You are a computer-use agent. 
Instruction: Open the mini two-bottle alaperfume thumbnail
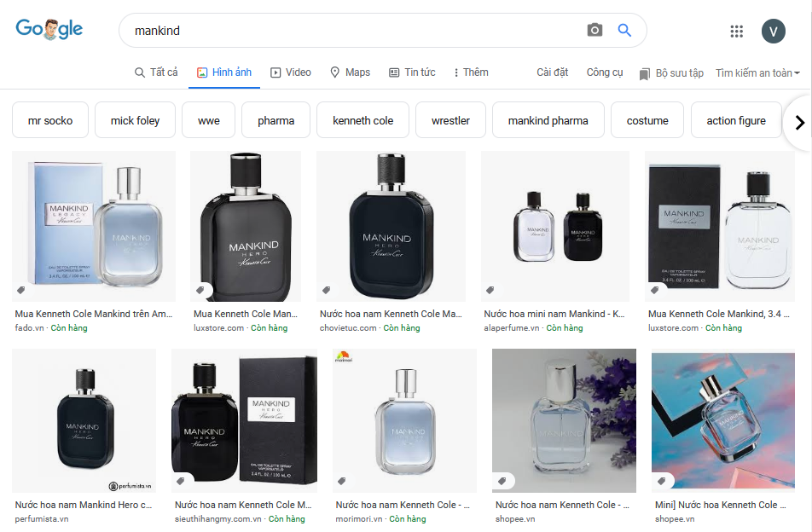click(x=555, y=226)
